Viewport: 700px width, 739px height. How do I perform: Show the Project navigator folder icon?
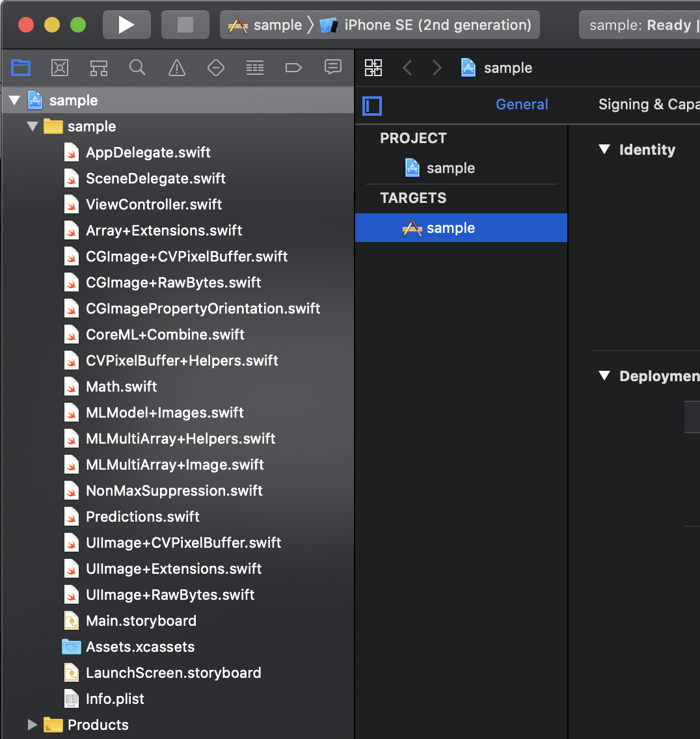[21, 68]
